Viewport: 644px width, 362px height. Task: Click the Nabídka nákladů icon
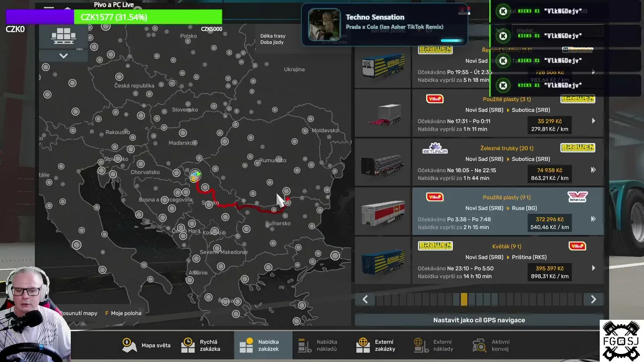(304, 345)
